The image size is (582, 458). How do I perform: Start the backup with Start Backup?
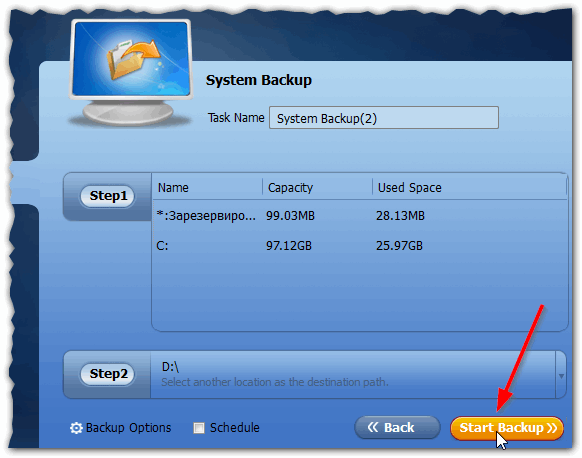pos(507,428)
